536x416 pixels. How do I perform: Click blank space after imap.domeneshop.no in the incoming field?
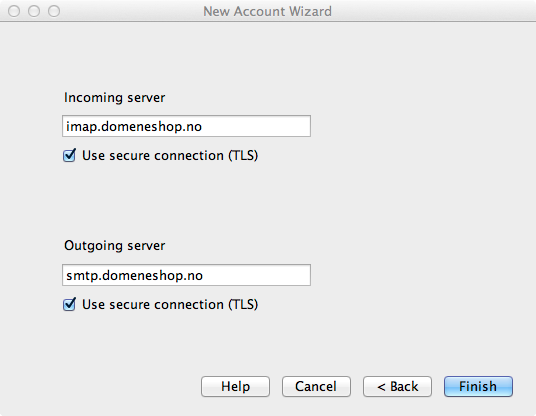[x=256, y=126]
